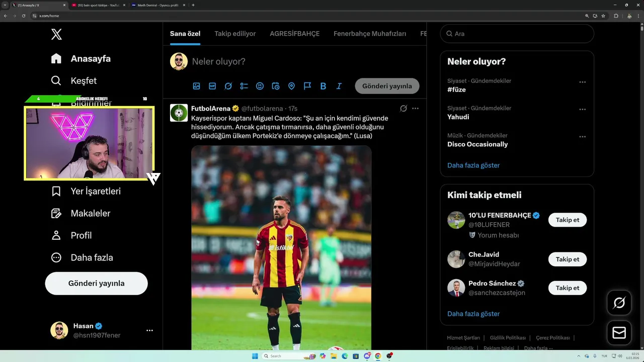Open a new browser tab

193,5
